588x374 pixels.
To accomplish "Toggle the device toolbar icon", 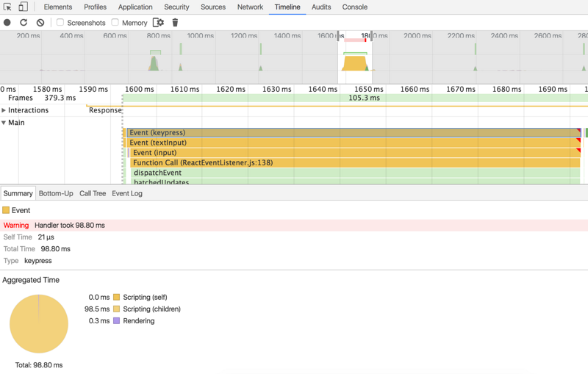I will click(24, 7).
